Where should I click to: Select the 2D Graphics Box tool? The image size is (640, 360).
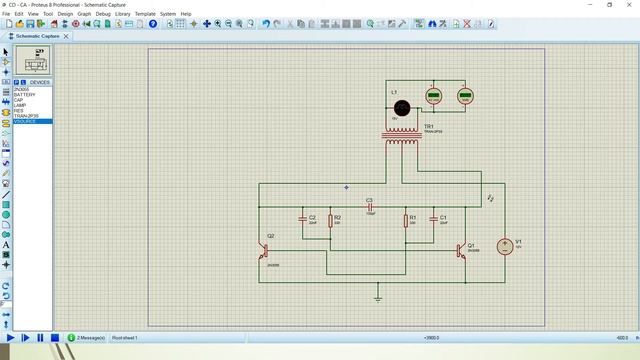tap(6, 204)
